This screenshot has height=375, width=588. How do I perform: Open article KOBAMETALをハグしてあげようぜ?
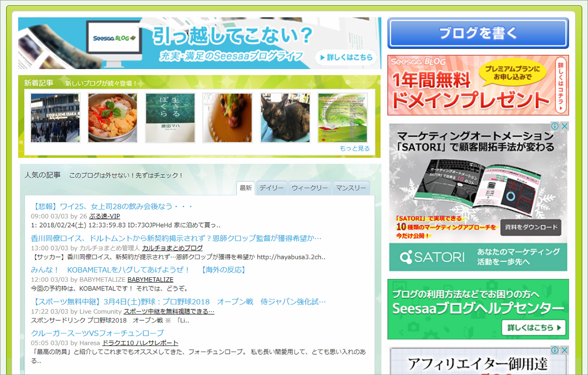(x=138, y=270)
